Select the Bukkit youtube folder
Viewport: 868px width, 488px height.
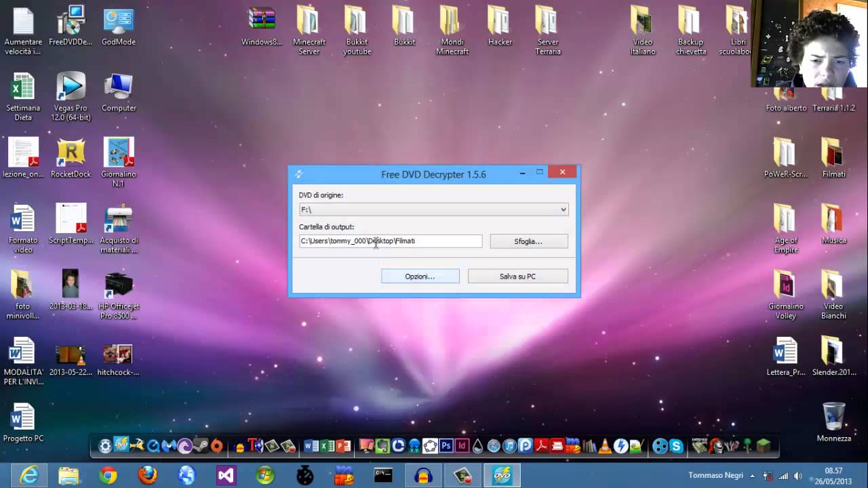click(x=356, y=31)
